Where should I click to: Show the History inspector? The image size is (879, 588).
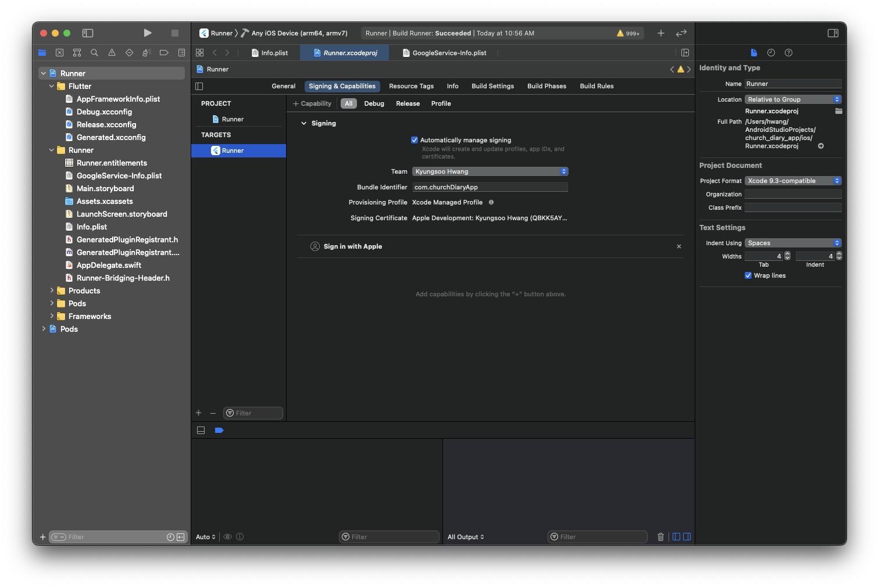coord(771,53)
